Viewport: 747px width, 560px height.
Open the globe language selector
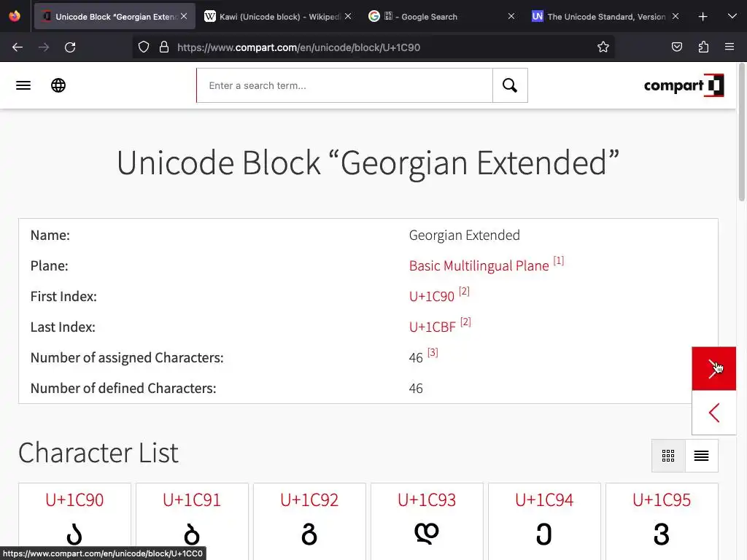tap(58, 85)
